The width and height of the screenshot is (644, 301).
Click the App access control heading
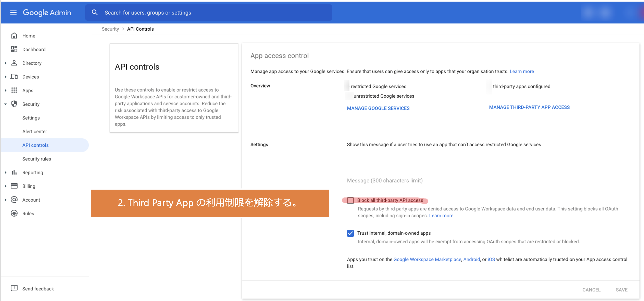click(x=279, y=56)
